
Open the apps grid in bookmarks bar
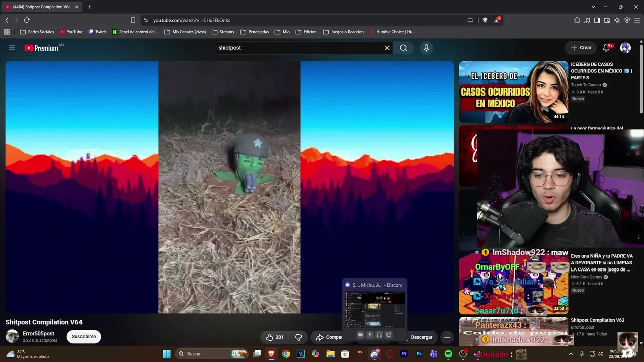tap(7, 32)
